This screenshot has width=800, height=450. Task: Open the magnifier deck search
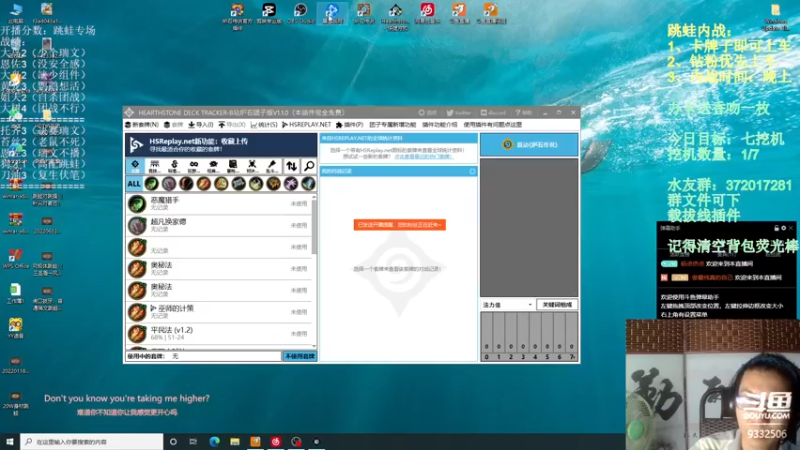309,166
